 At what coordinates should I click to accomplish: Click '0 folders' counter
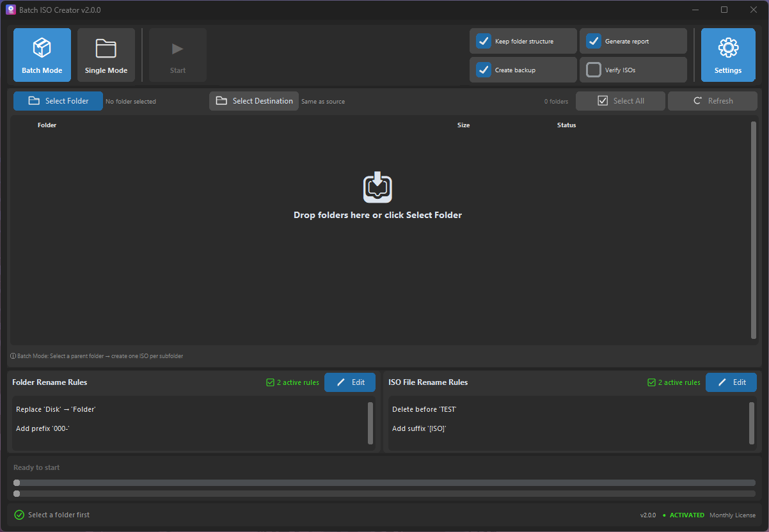(x=556, y=102)
